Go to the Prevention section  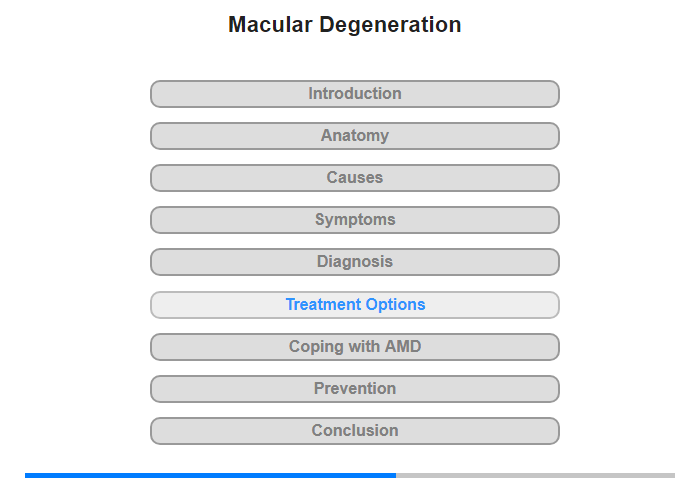coord(354,388)
